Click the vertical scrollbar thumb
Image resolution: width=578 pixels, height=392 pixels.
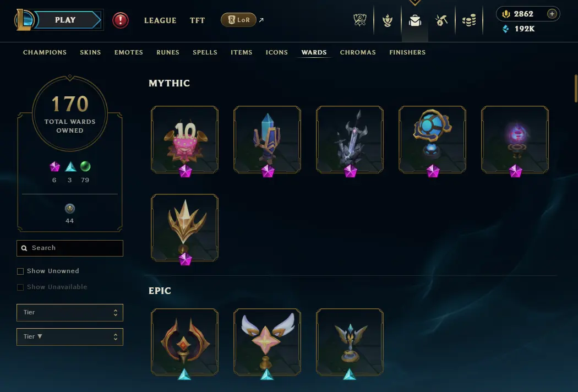[576, 89]
